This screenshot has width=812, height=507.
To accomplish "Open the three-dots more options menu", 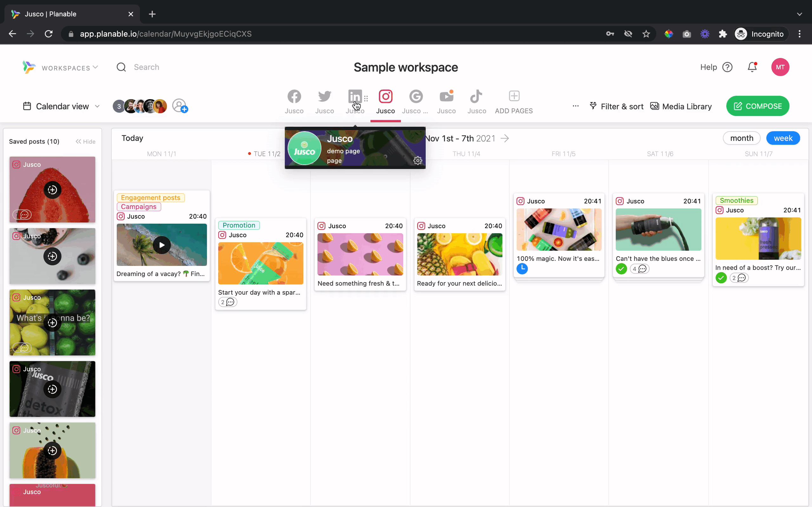I will 575,106.
